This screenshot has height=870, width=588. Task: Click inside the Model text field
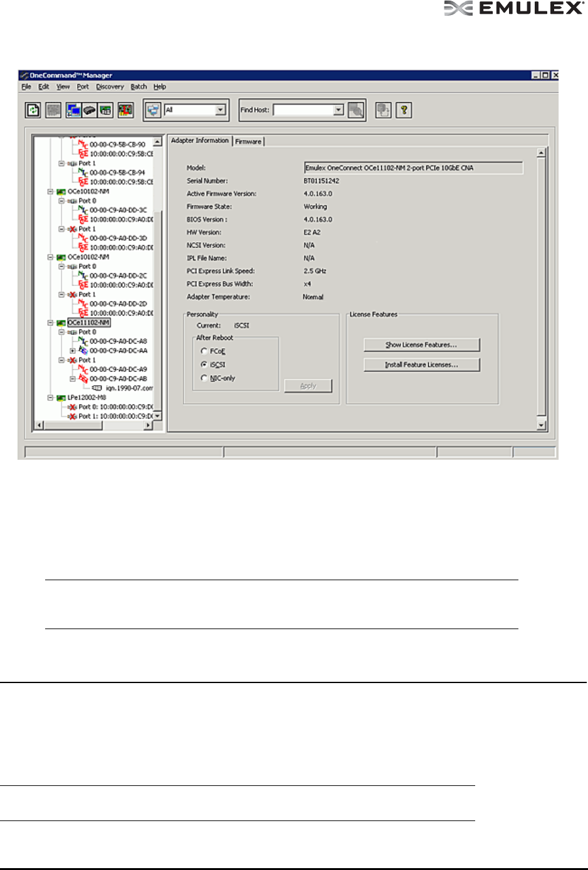point(413,167)
